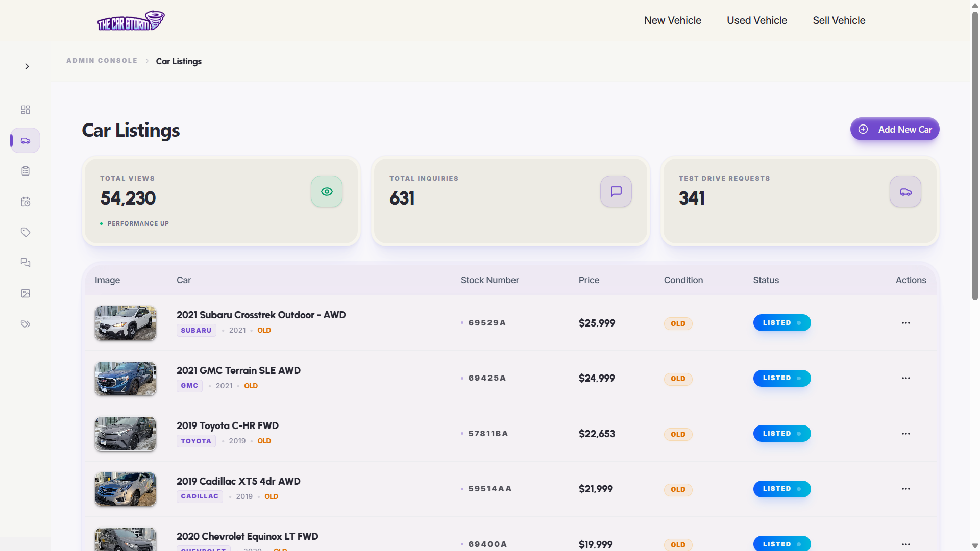Viewport: 980px width, 551px height.
Task: Open the dashboard grid icon in sidebar
Action: point(26,110)
